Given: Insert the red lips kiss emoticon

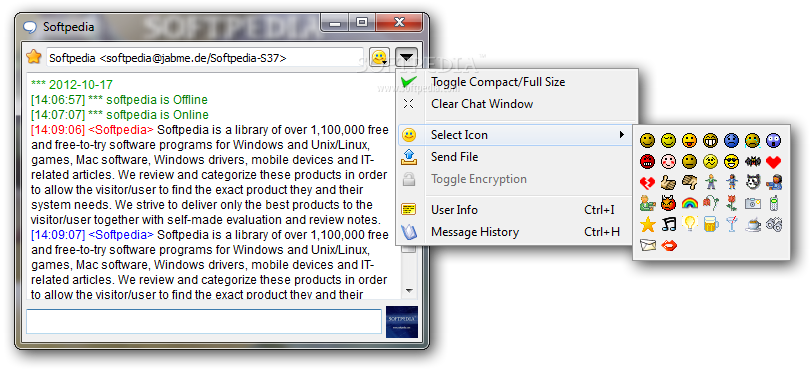Looking at the screenshot, I should coord(668,245).
